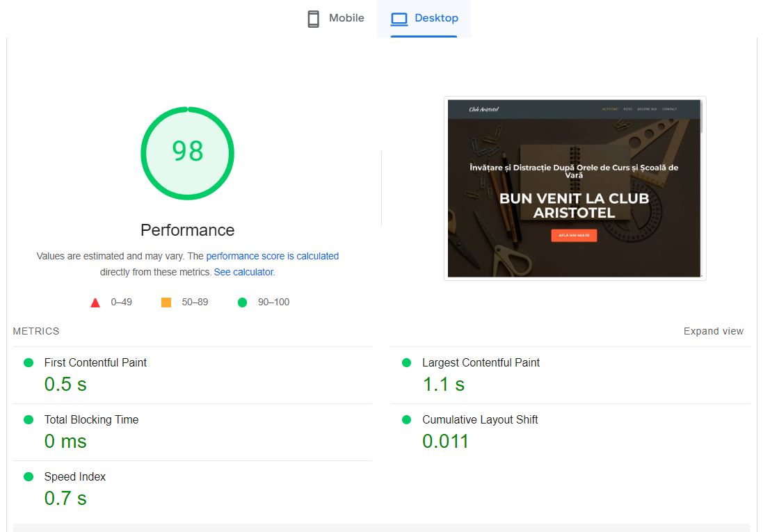Viewport: 763px width, 532px height.
Task: Click green dot beside Largest Contentful Paint
Action: pyautogui.click(x=407, y=363)
